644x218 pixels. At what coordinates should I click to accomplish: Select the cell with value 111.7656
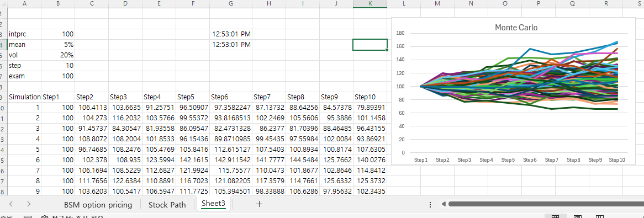92,182
